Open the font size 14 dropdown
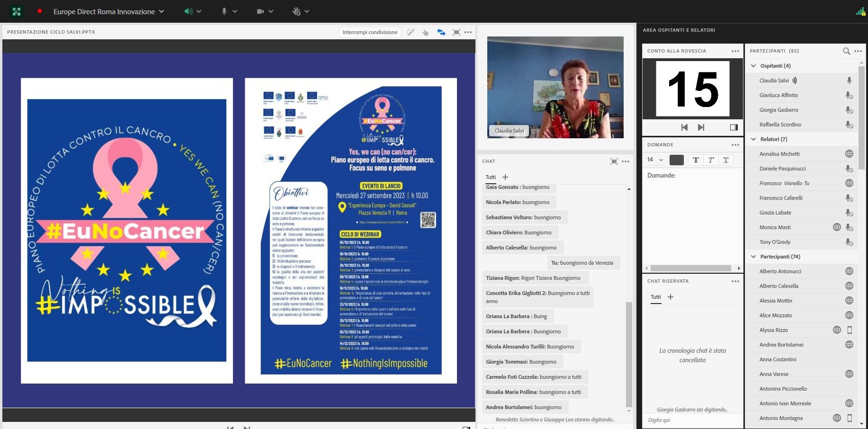Screen dimensions: 868x429 (655, 160)
